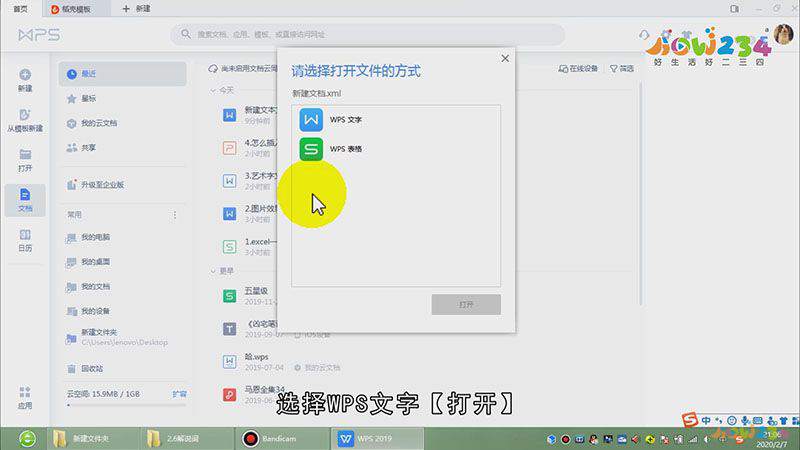Click the + 新建 tab button
The width and height of the screenshot is (800, 450).
tap(136, 9)
